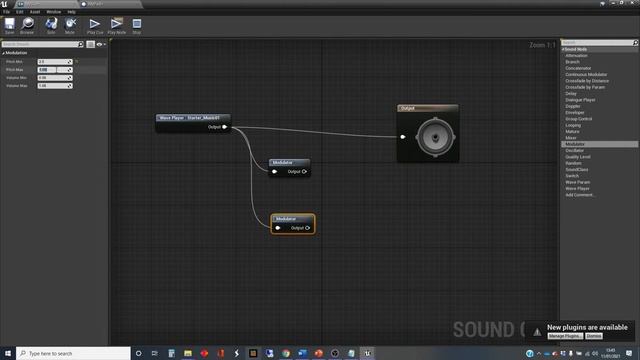Screen dimensions: 640x360
Task: Click the Pitch Max spinner arrow
Action: [70, 70]
